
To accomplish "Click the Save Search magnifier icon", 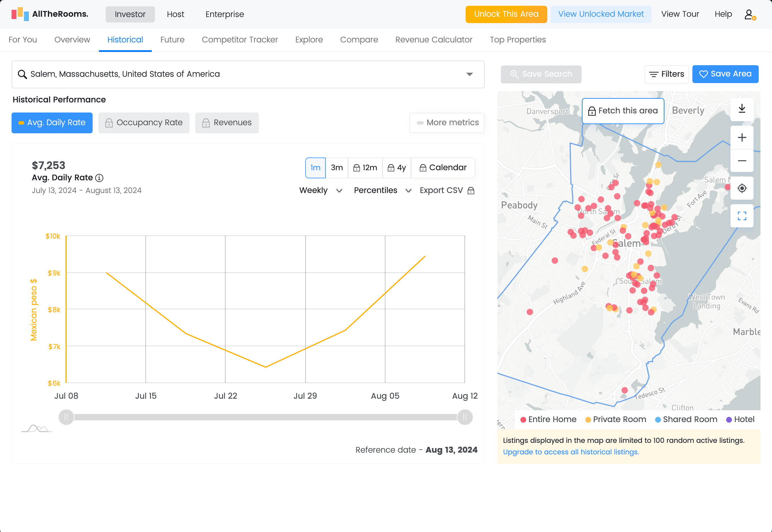I will [514, 74].
